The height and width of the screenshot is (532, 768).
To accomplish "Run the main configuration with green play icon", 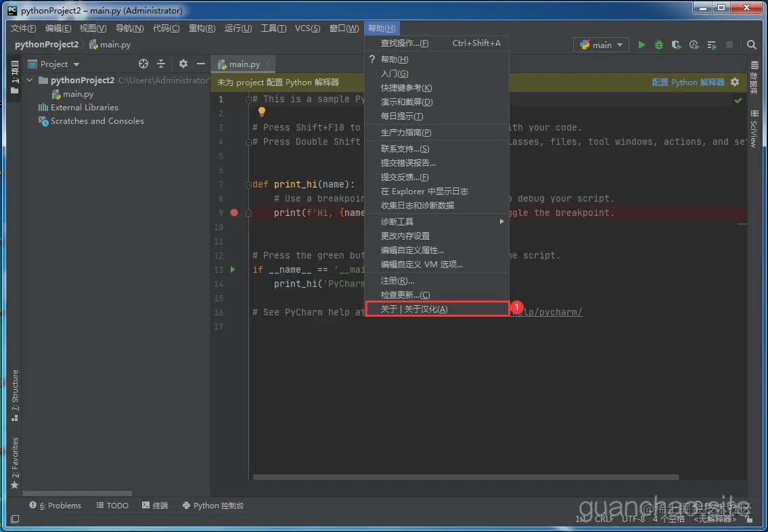I will pyautogui.click(x=641, y=45).
